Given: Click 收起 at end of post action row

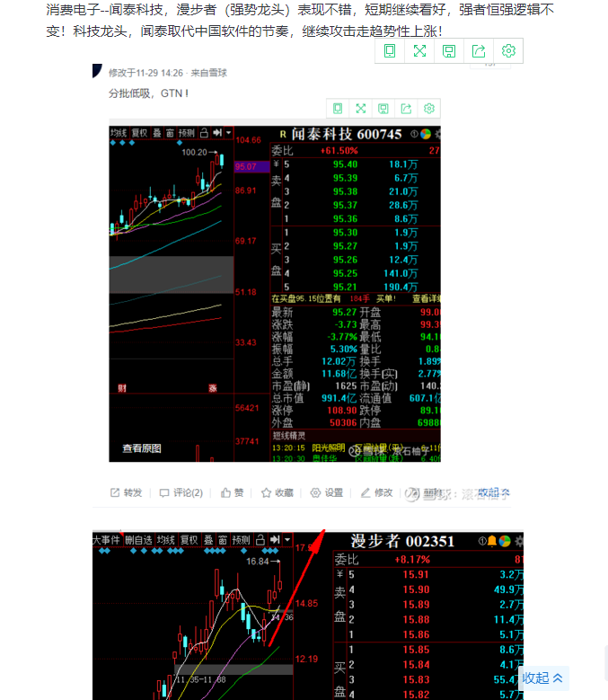Looking at the screenshot, I should click(494, 492).
